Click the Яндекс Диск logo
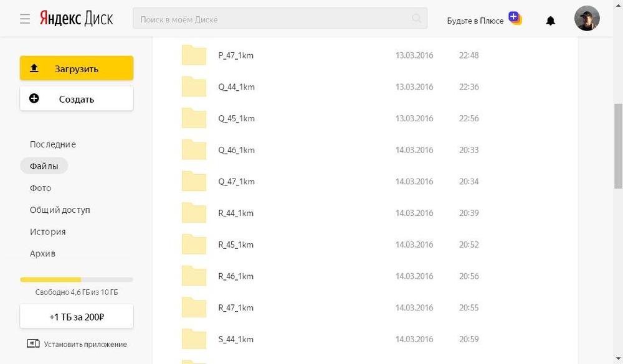 point(76,19)
